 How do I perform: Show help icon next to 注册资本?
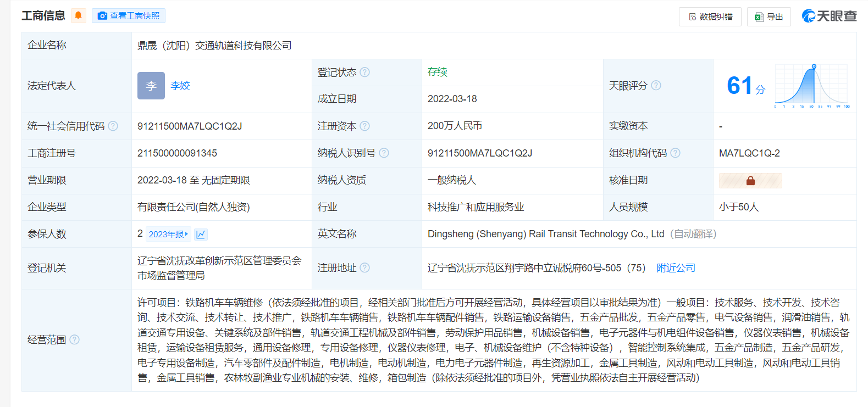pyautogui.click(x=365, y=126)
